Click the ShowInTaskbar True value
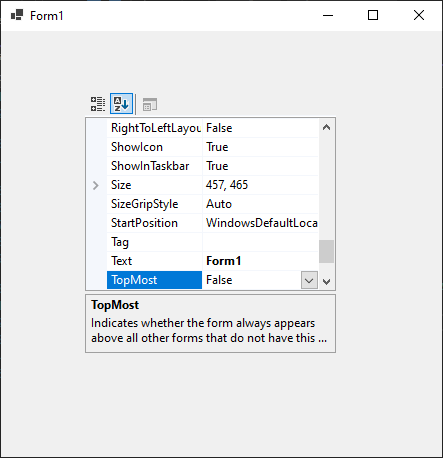The height and width of the screenshot is (458, 443). (217, 166)
